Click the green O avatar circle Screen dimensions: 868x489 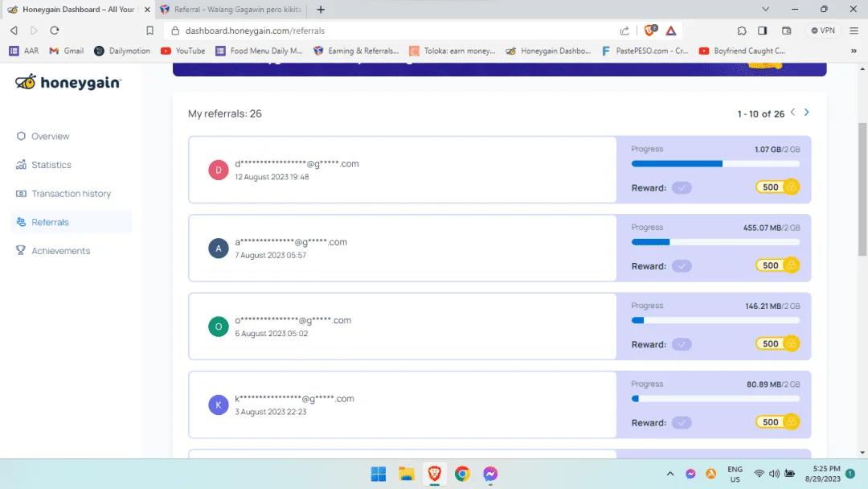coord(219,327)
